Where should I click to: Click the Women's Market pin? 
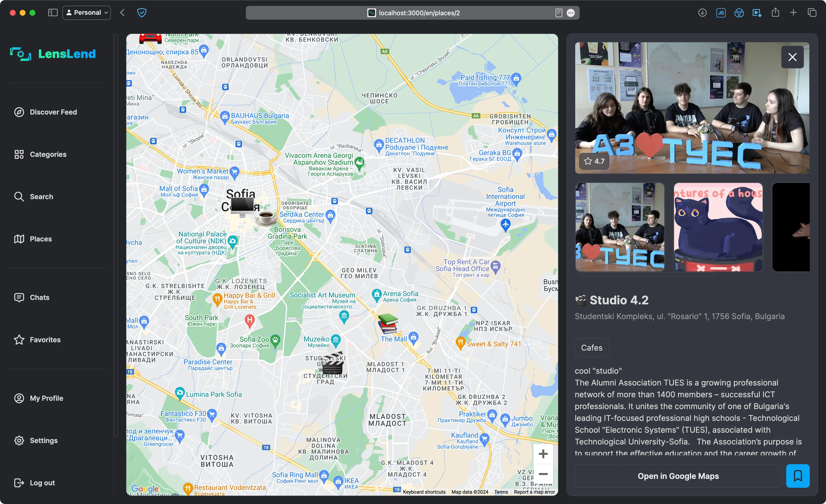click(x=234, y=173)
